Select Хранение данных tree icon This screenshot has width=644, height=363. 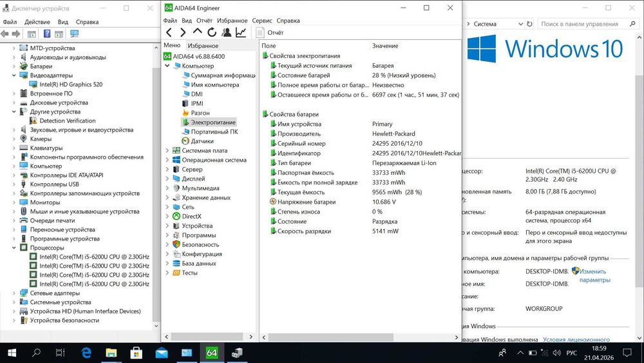point(176,198)
